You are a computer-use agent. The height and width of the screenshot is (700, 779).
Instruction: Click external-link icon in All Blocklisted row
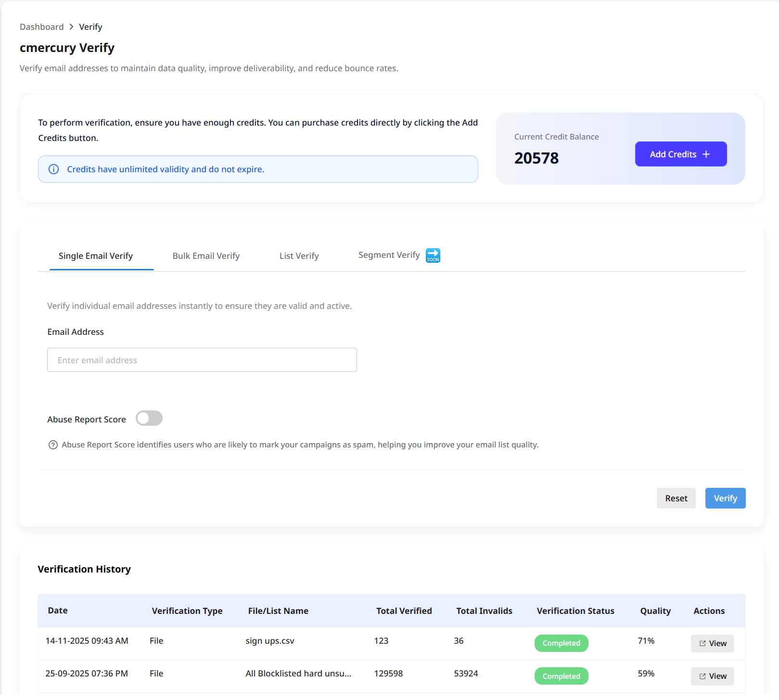pos(702,676)
